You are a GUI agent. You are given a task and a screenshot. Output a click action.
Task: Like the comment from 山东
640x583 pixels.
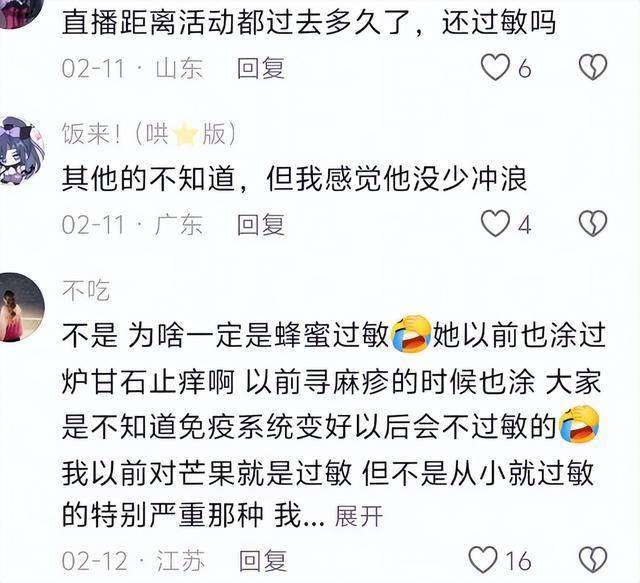coord(495,67)
